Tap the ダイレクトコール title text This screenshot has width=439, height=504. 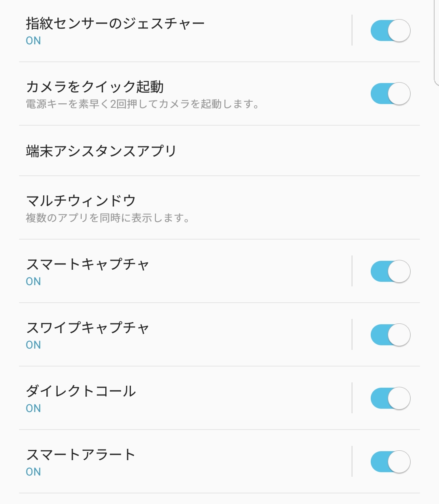click(81, 391)
